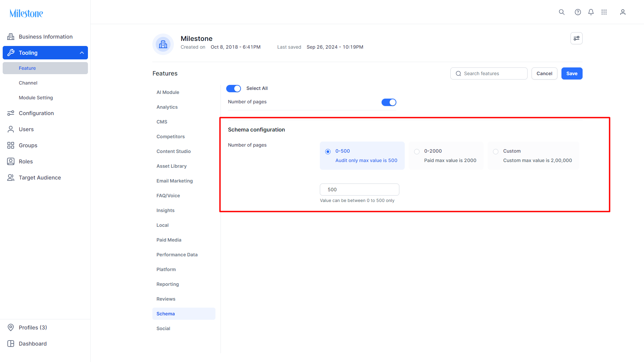Select Reporting feature category
This screenshot has height=362, width=644.
tap(184, 284)
